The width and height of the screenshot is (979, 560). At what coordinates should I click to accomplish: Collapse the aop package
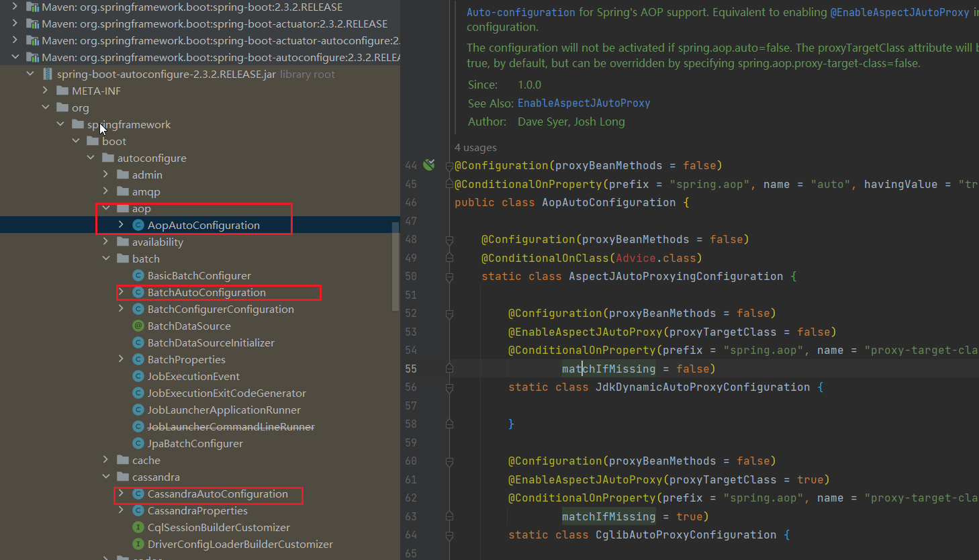pyautogui.click(x=105, y=208)
